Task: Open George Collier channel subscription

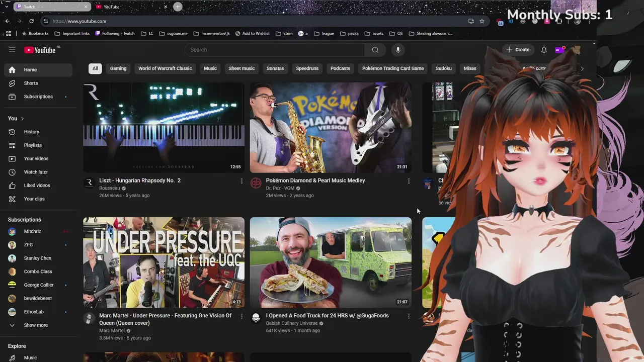Action: point(38,285)
